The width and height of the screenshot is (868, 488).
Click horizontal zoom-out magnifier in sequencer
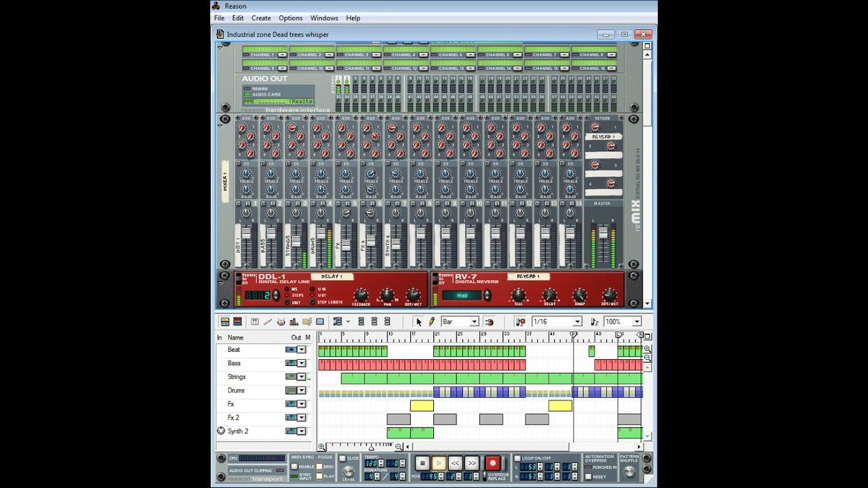(x=399, y=447)
